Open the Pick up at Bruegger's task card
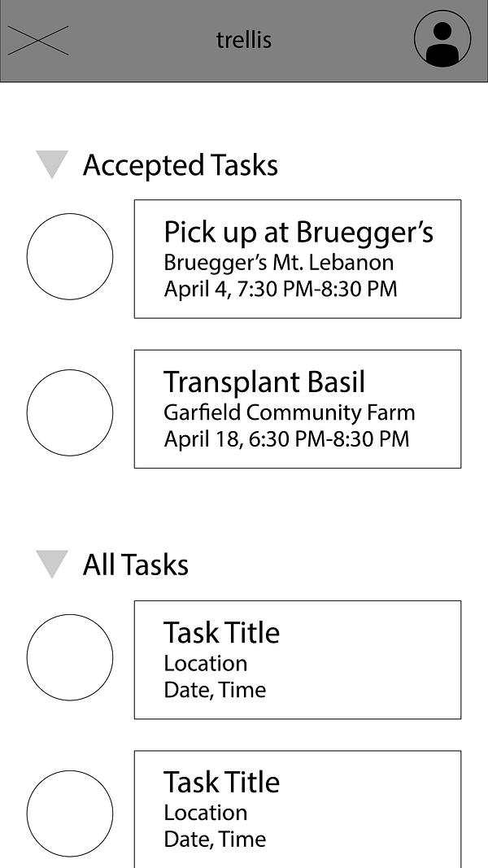488x868 pixels. pyautogui.click(x=298, y=259)
